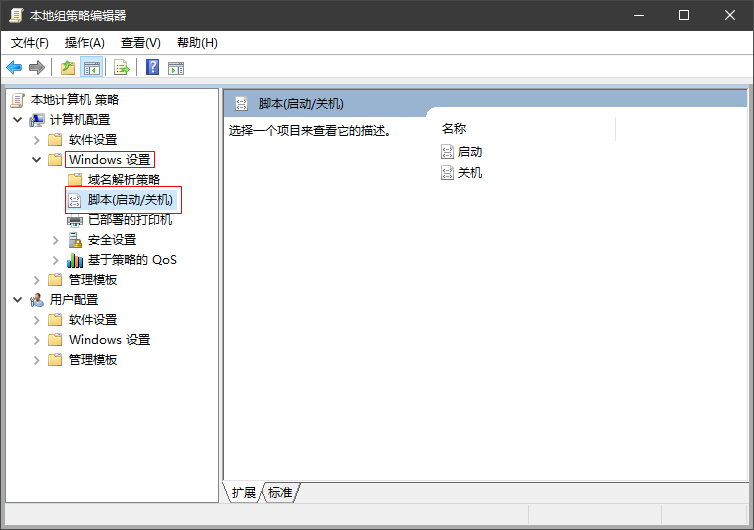The height and width of the screenshot is (530, 754).
Task: Select the 启动 item in the list
Action: pos(469,152)
